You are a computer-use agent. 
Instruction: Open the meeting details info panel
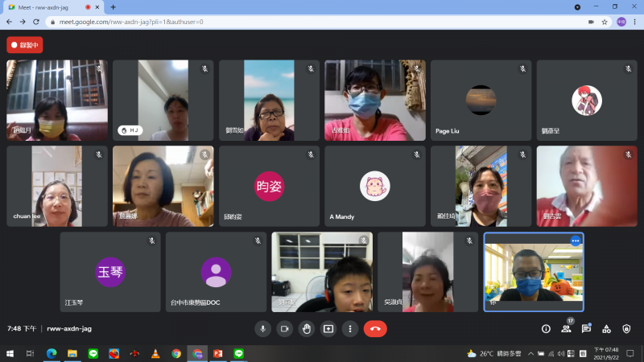pyautogui.click(x=546, y=328)
